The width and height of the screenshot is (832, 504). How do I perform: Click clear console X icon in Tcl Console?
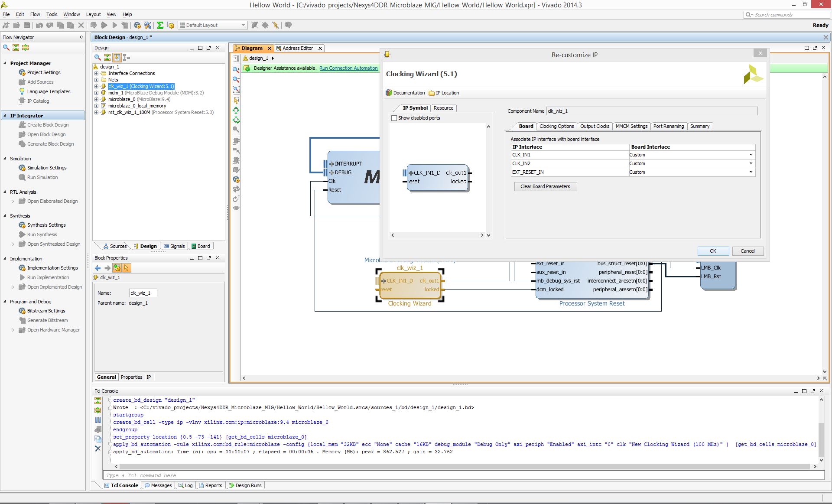98,449
